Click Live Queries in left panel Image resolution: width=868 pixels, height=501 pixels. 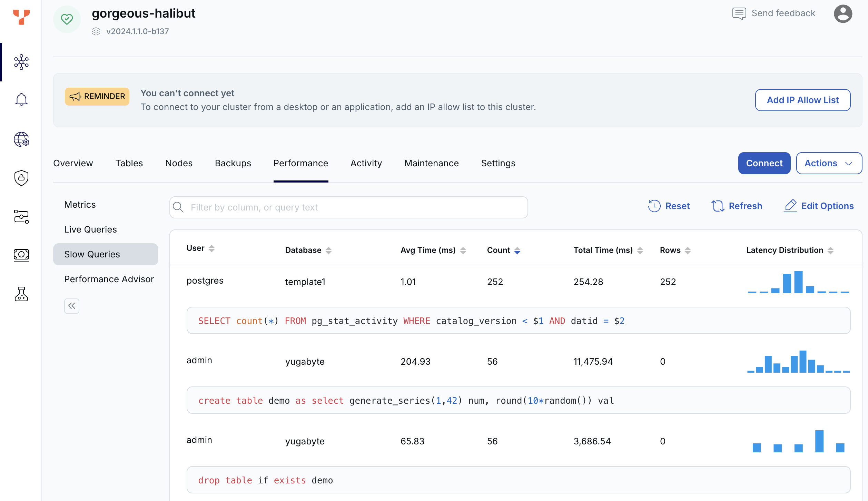(x=91, y=229)
